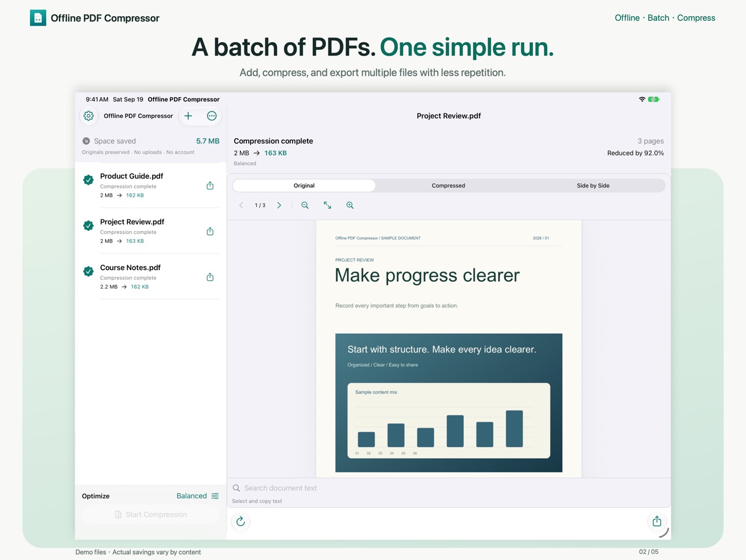Share Course Notes.pdf via its export icon

(210, 277)
